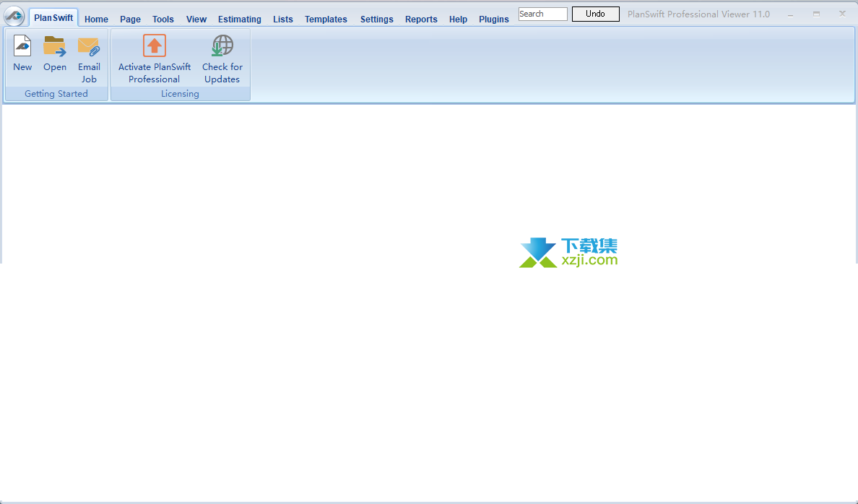Open the Reports tab
This screenshot has height=504, width=858.
tap(421, 19)
